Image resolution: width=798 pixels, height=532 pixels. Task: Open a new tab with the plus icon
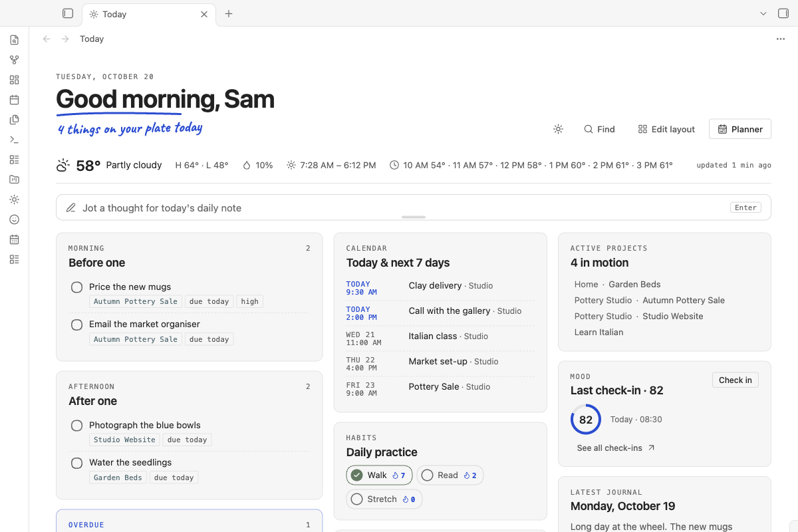coord(229,13)
